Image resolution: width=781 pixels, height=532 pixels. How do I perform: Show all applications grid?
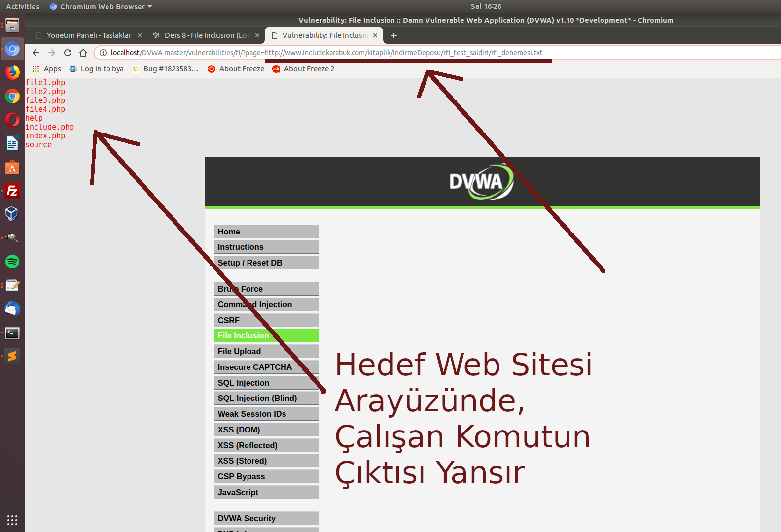tap(12, 520)
